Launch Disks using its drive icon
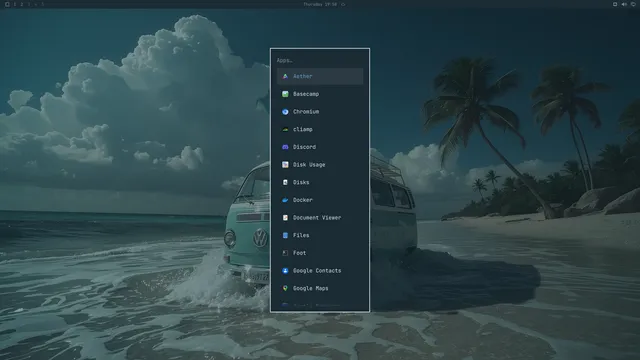The image size is (640, 360). click(285, 182)
